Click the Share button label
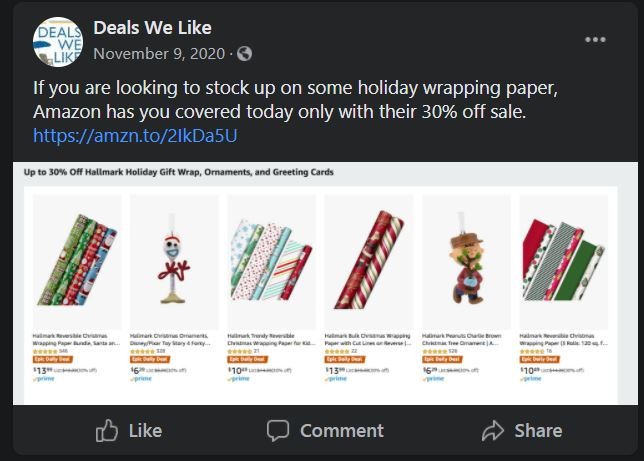Screen dimensions: 644x461 click(538, 431)
